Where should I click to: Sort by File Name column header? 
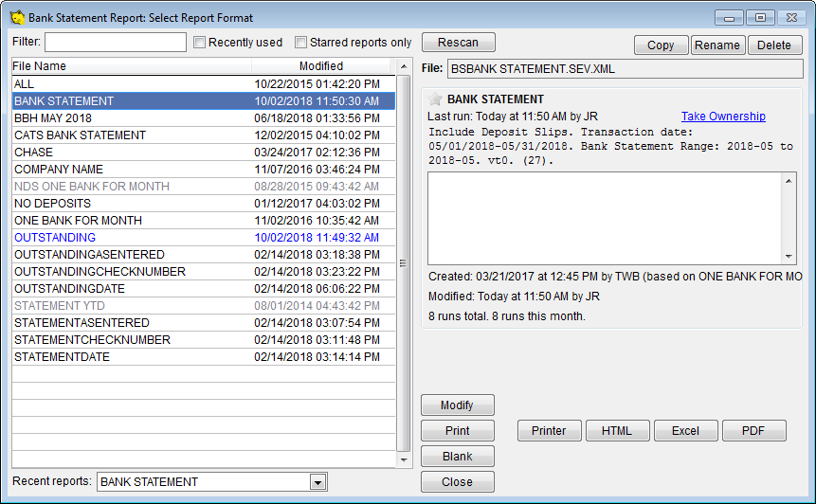click(132, 66)
